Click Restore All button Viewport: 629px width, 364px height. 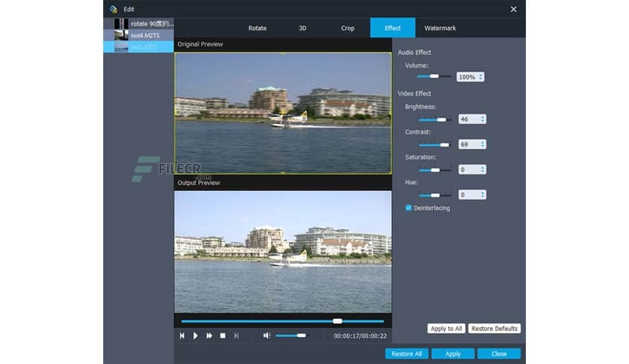coord(406,353)
